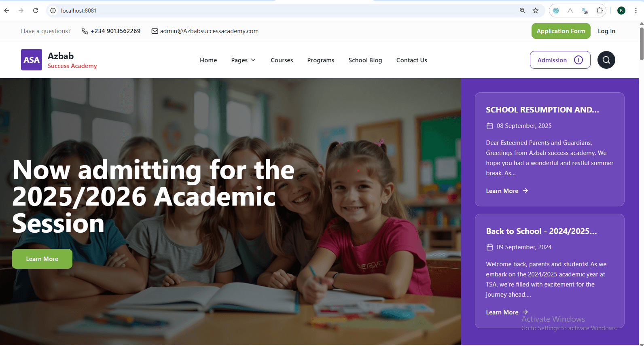Open Chrome's three-dot menu
Image resolution: width=644 pixels, height=346 pixels.
click(x=636, y=11)
